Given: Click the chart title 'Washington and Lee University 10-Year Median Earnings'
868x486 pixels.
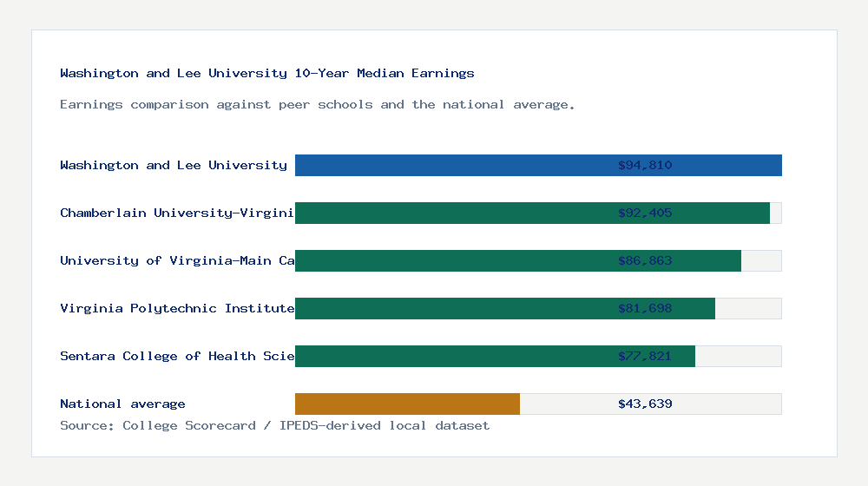Looking at the screenshot, I should click(266, 73).
